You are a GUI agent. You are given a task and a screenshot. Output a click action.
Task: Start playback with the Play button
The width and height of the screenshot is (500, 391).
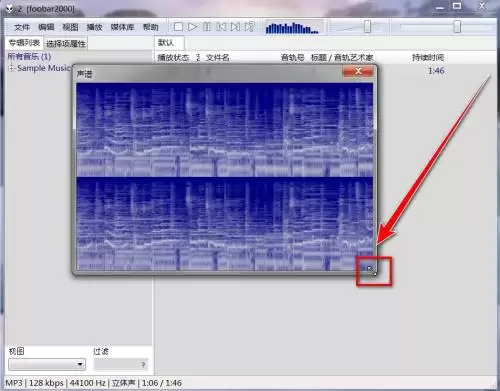[192, 27]
